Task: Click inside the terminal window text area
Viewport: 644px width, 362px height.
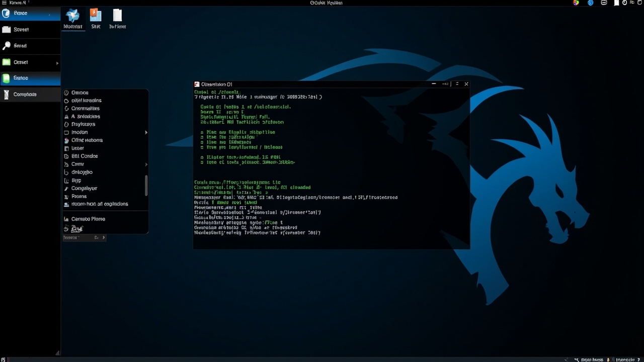Action: (x=331, y=168)
